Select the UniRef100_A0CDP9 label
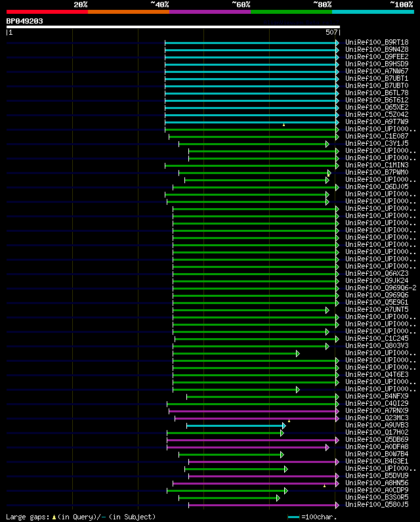The width and height of the screenshot is (420, 522). [377, 490]
